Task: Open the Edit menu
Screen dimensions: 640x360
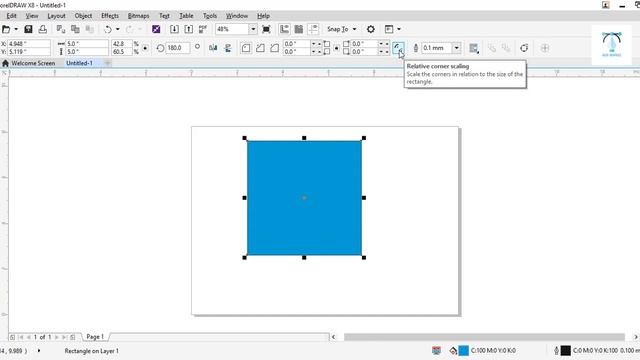Action: pos(11,16)
